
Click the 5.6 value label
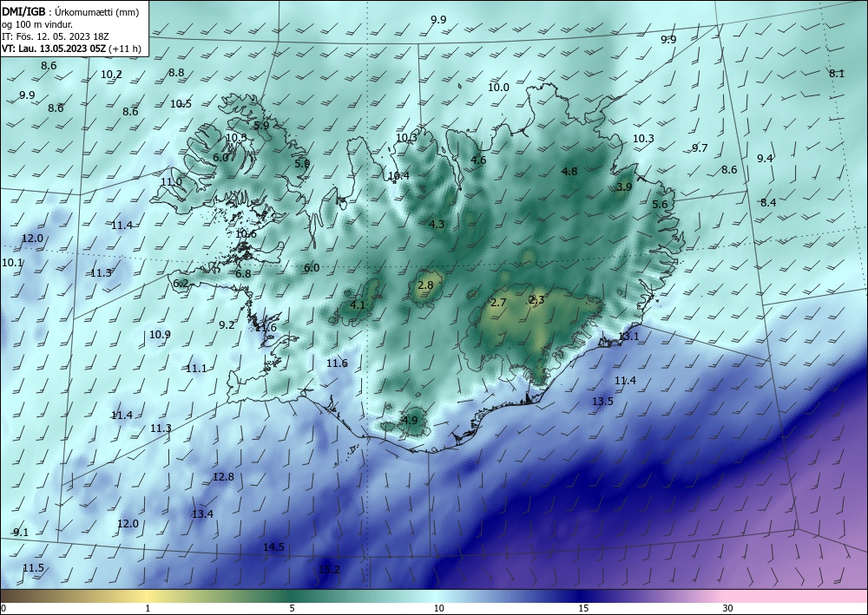(x=660, y=205)
